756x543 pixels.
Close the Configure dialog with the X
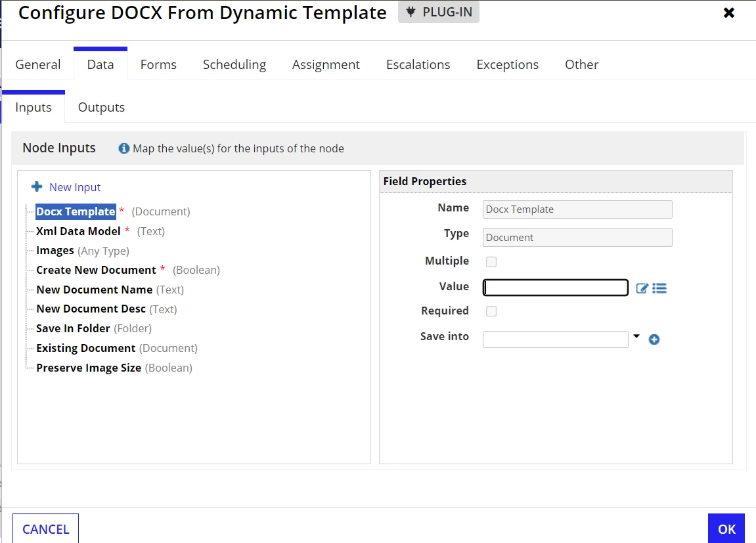(729, 12)
